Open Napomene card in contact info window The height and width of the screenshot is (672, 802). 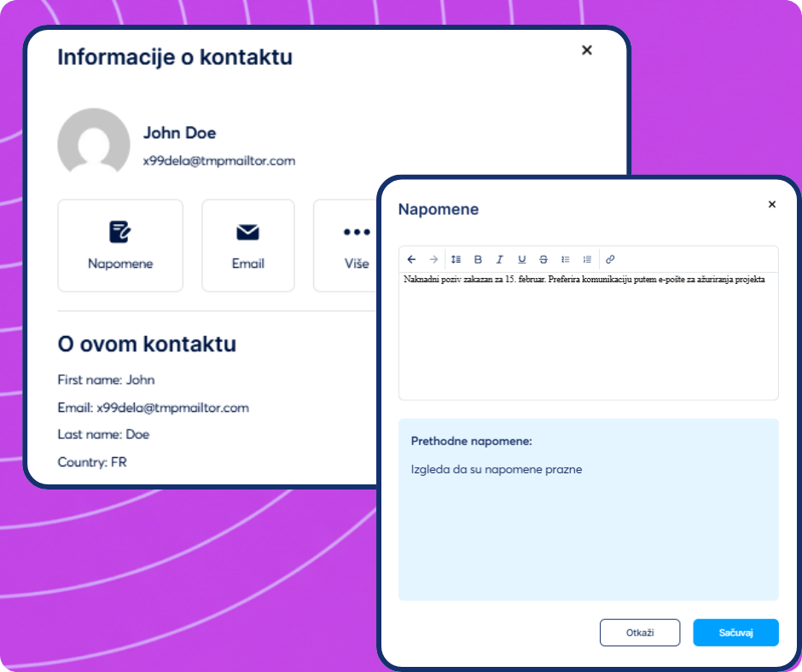click(120, 246)
